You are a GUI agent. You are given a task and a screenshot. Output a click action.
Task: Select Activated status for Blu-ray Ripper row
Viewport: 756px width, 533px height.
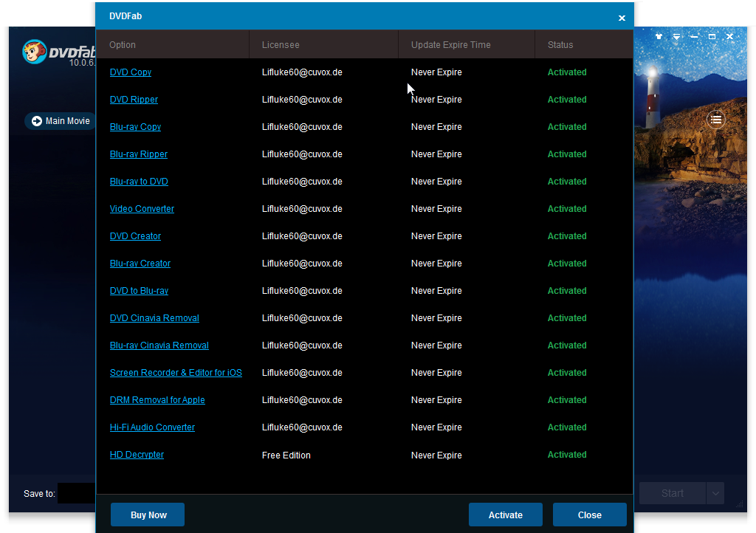(x=567, y=154)
